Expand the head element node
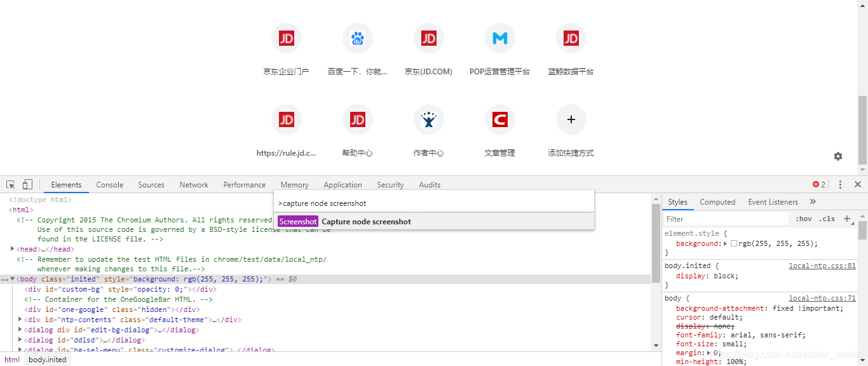Screen dimensions: 868x366 [x=12, y=248]
